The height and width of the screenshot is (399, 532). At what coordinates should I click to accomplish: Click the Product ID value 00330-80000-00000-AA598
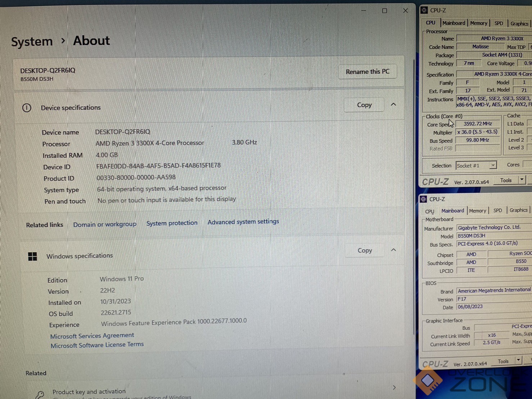click(136, 177)
